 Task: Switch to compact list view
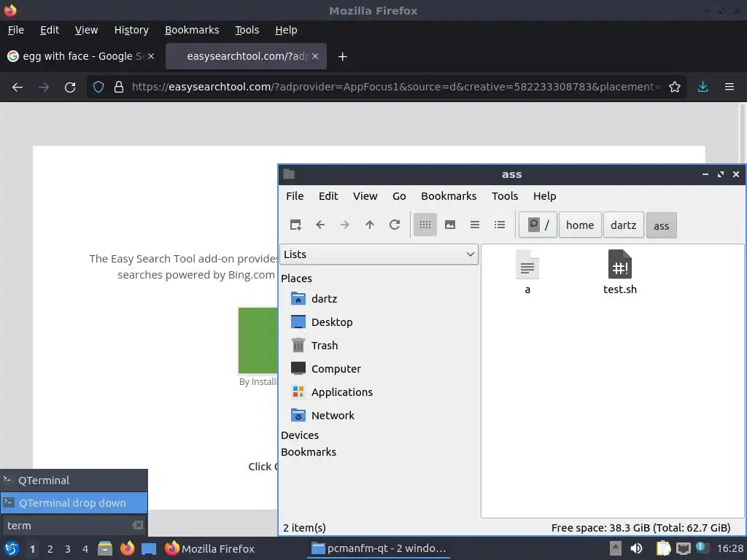[x=474, y=225]
